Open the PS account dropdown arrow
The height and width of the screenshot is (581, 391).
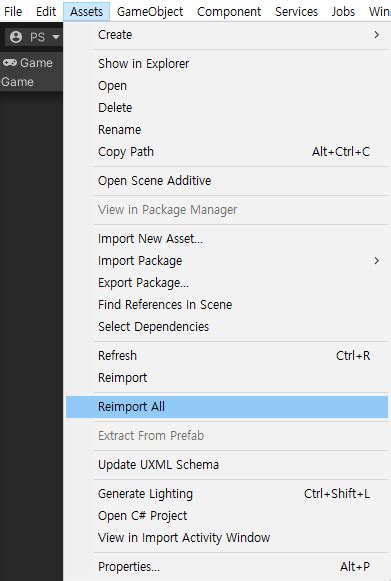(x=56, y=37)
